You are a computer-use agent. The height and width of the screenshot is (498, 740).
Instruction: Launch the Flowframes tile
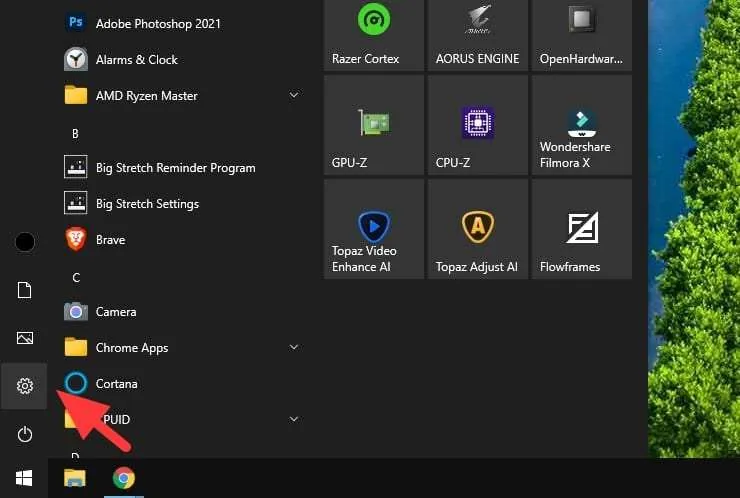(581, 229)
